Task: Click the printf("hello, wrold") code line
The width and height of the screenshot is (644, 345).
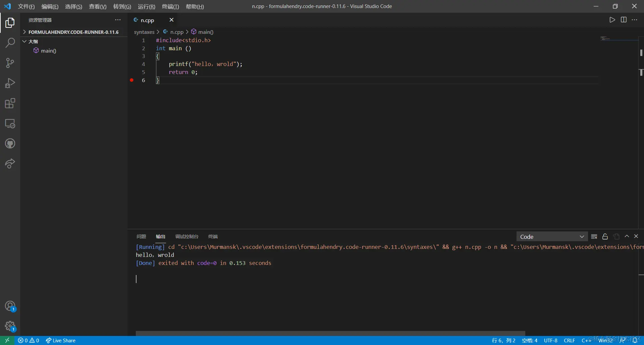Action: [206, 64]
